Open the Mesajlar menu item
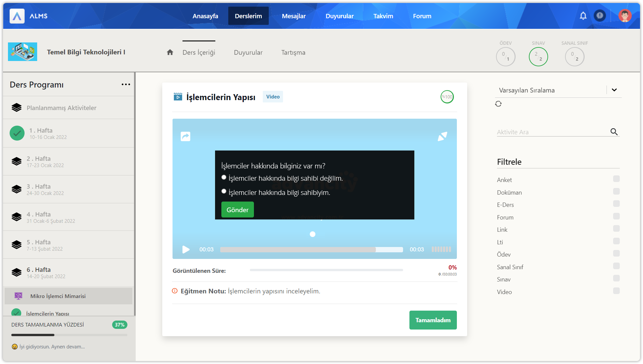Image resolution: width=643 pixels, height=364 pixels. (294, 16)
